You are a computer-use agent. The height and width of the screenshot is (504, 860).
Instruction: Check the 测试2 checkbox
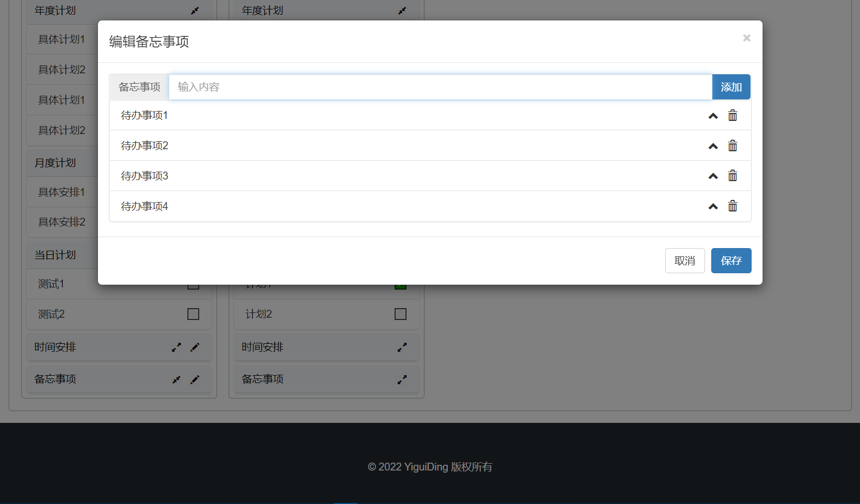[x=193, y=314]
